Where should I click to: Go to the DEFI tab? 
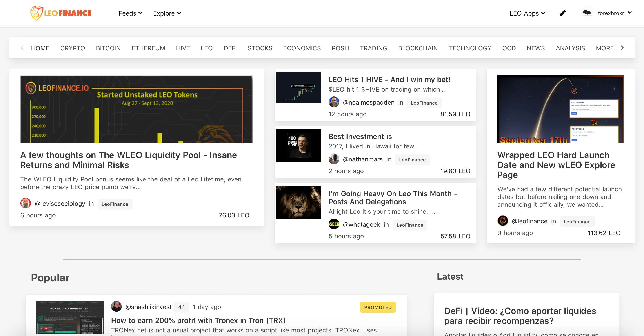point(230,48)
